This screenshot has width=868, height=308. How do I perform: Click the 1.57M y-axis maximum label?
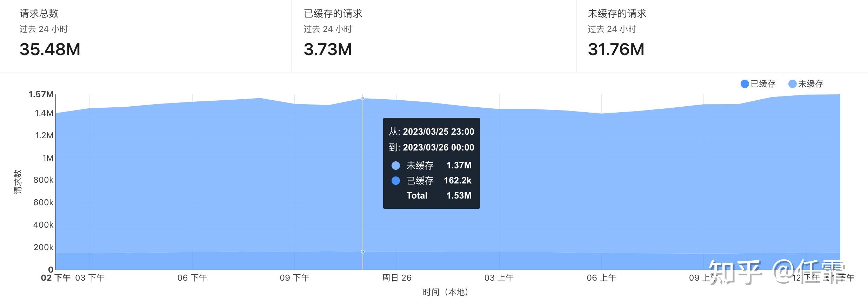(x=41, y=94)
